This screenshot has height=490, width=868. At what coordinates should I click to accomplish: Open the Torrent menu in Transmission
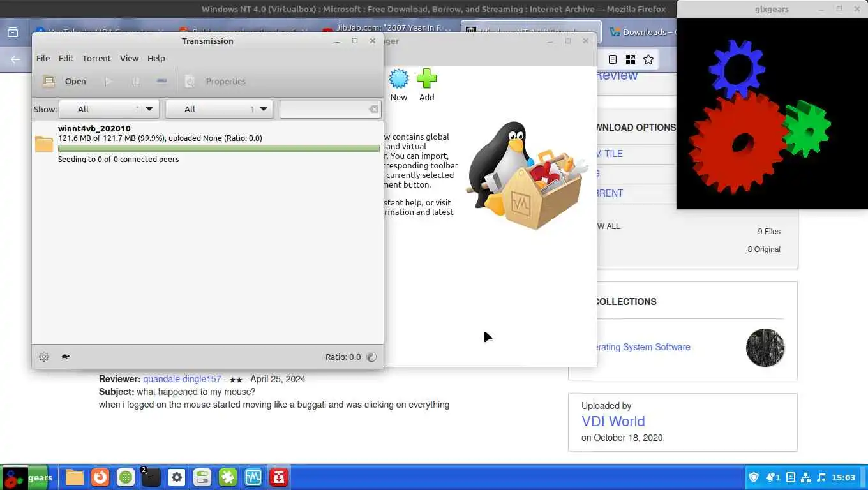96,58
